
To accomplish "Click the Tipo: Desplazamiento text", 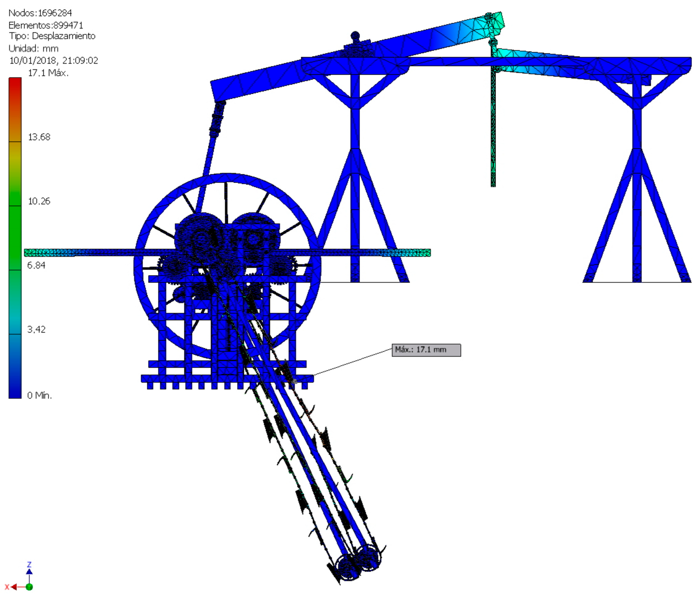I will 52,36.
